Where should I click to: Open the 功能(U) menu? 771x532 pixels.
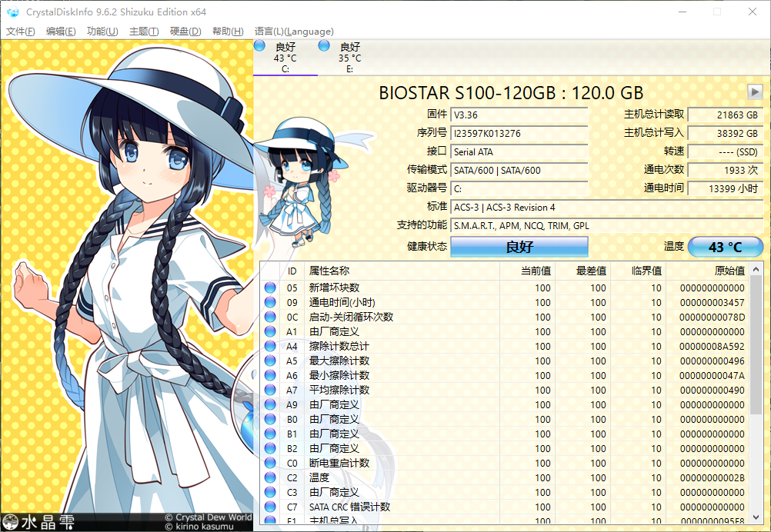[x=102, y=32]
